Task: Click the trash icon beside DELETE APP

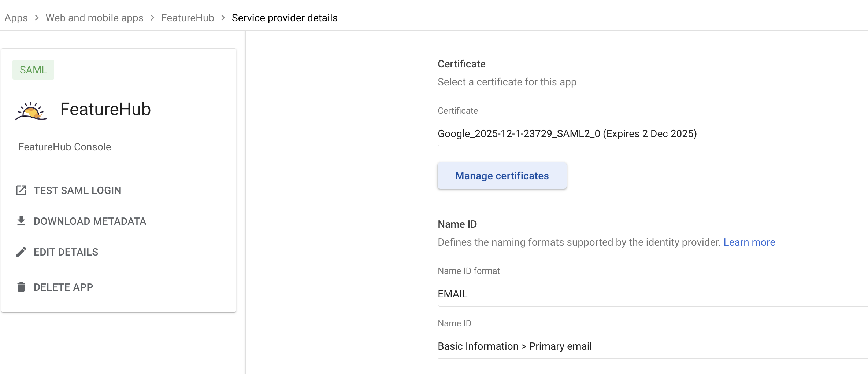Action: 21,287
